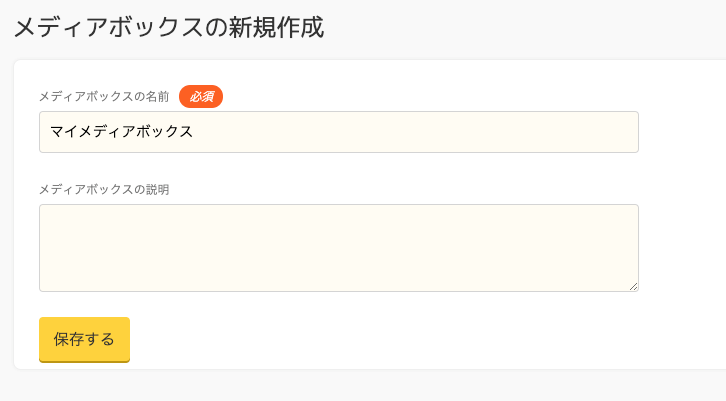Grab the textarea resize handle corner

(634, 287)
